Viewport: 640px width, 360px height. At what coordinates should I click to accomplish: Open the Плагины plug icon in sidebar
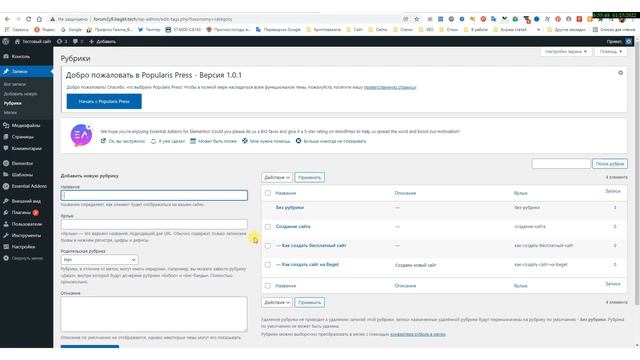click(6, 212)
